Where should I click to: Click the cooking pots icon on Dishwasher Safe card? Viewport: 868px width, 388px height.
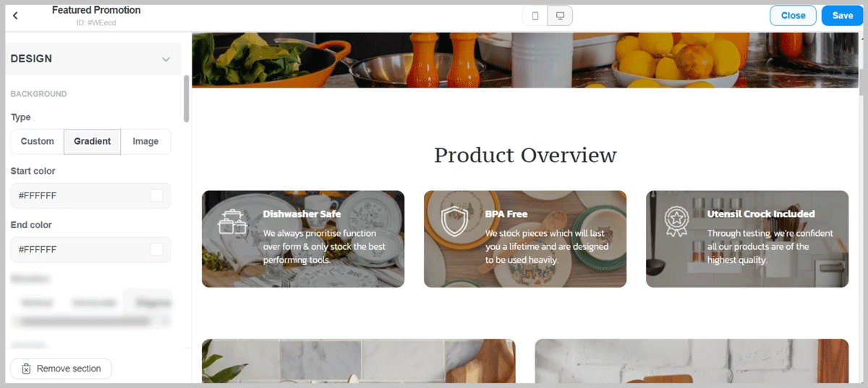(232, 222)
